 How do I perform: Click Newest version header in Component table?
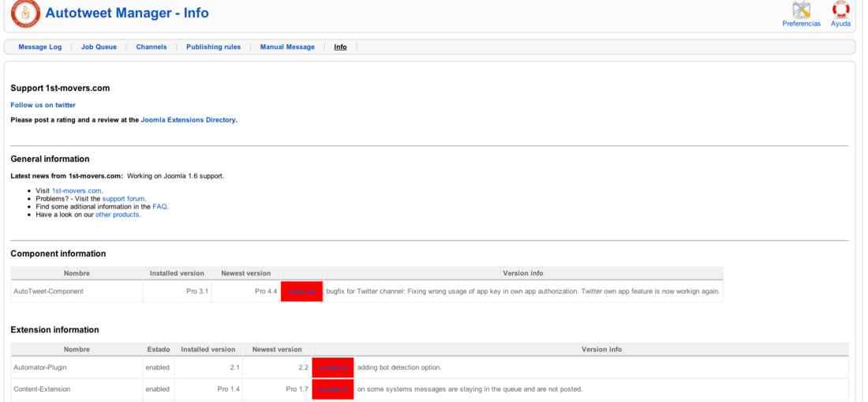[245, 273]
